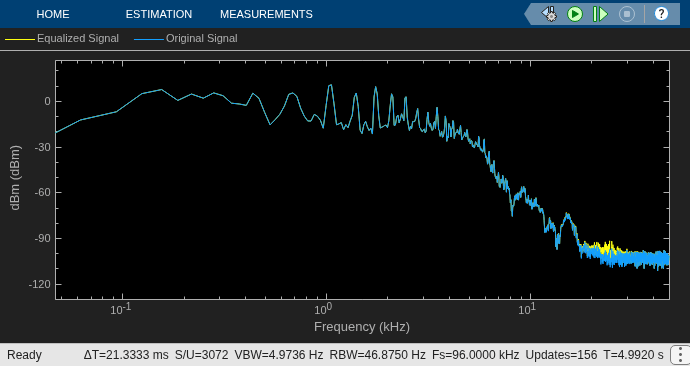Click the Frequency (kHz) axis label
Screen dimensions: 690x366
click(x=362, y=327)
